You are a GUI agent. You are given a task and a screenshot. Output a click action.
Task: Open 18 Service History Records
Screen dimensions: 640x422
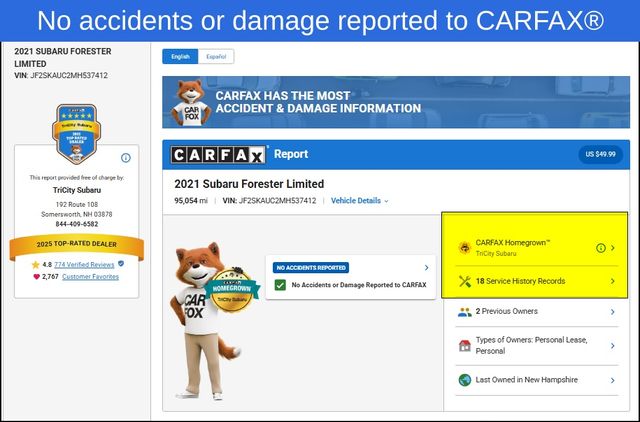(x=537, y=281)
